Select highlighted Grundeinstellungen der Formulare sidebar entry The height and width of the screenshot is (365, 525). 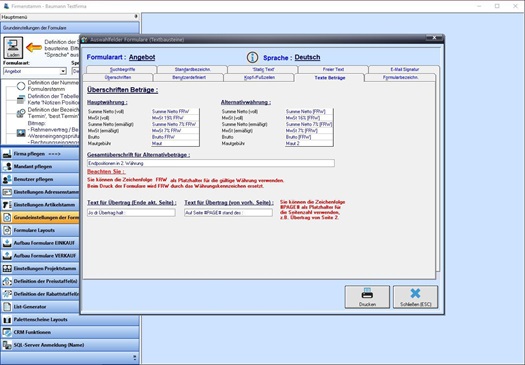coord(40,218)
